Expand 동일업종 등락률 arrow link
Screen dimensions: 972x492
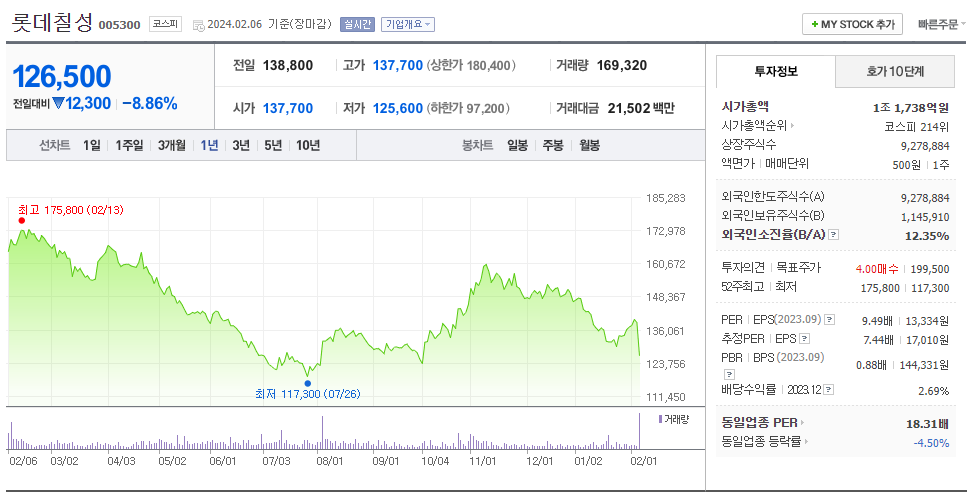coord(806,442)
